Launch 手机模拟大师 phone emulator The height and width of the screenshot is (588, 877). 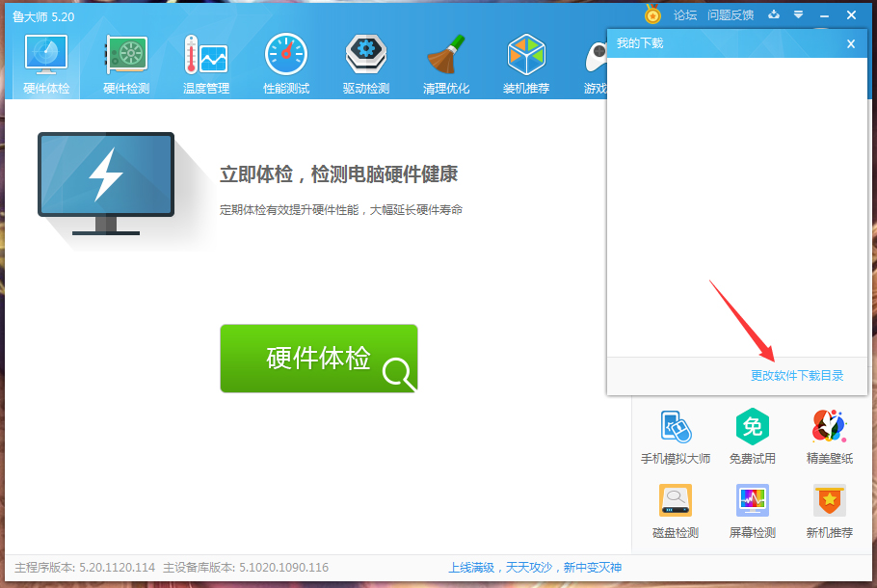click(674, 434)
